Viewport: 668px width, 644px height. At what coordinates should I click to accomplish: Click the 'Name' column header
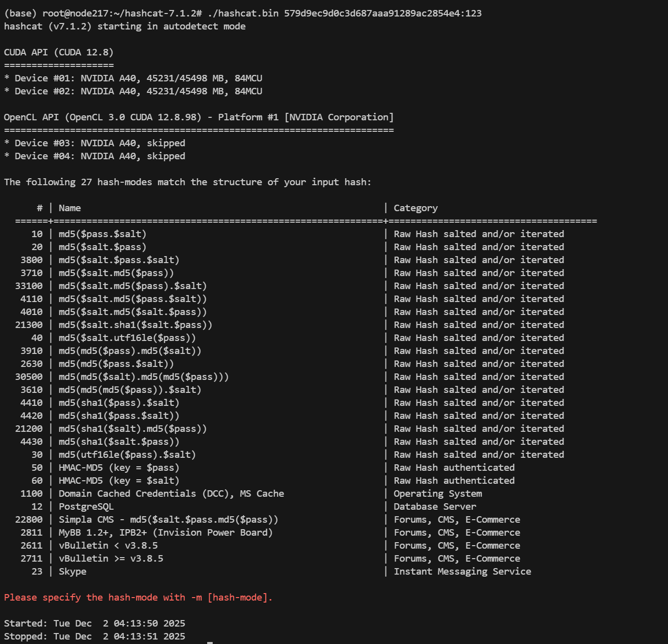[x=69, y=208]
